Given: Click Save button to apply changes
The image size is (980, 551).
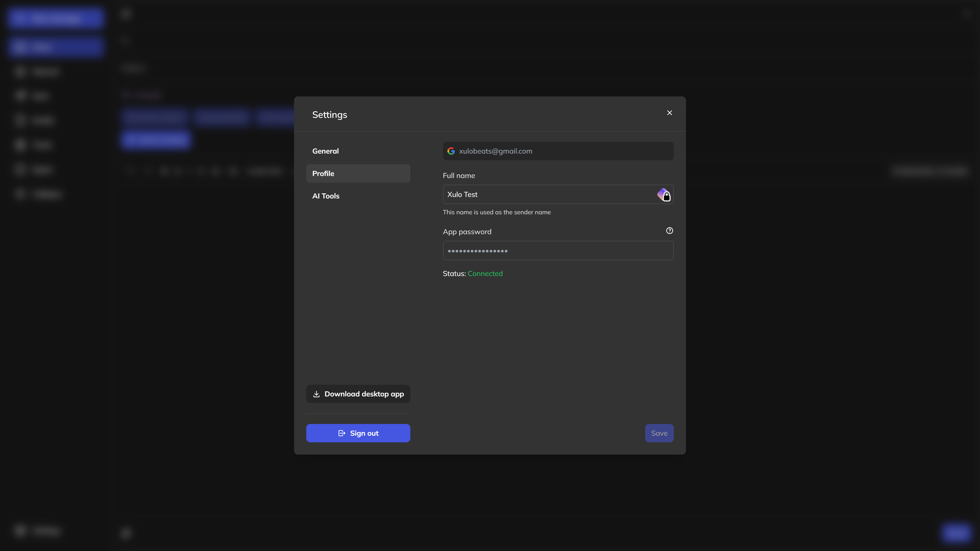Looking at the screenshot, I should tap(659, 433).
